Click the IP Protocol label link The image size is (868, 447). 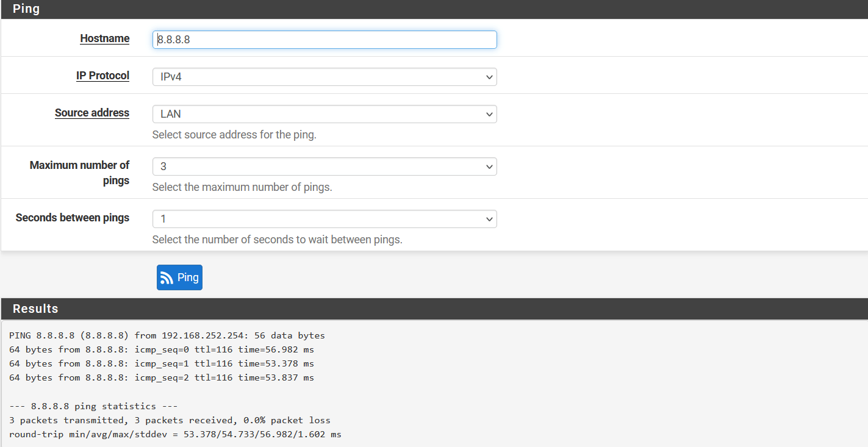coord(102,76)
